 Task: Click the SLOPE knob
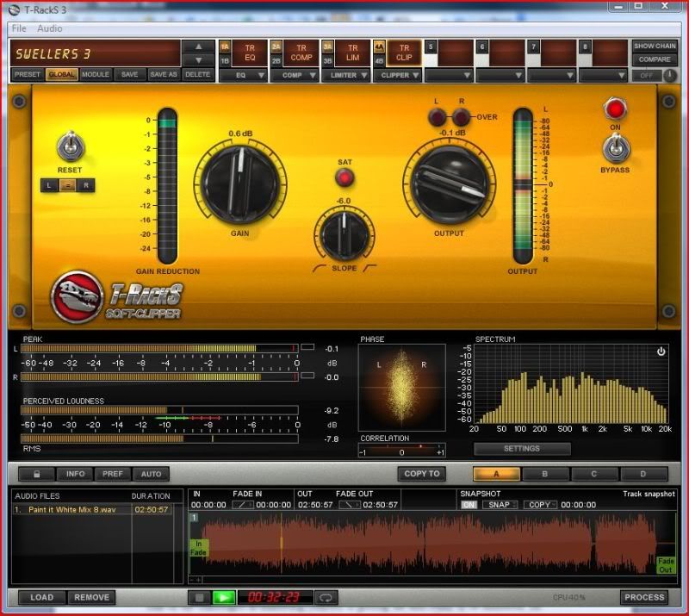click(344, 235)
